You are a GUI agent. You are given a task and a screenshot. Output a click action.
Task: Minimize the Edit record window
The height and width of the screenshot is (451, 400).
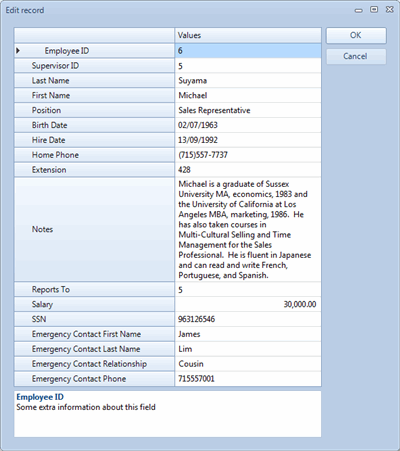tap(358, 10)
